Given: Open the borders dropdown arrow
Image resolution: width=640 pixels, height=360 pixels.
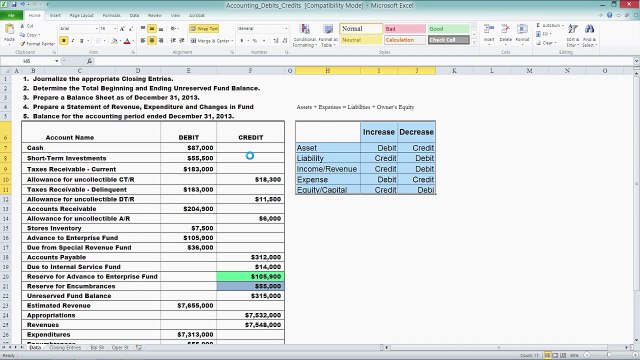Looking at the screenshot, I should 104,41.
